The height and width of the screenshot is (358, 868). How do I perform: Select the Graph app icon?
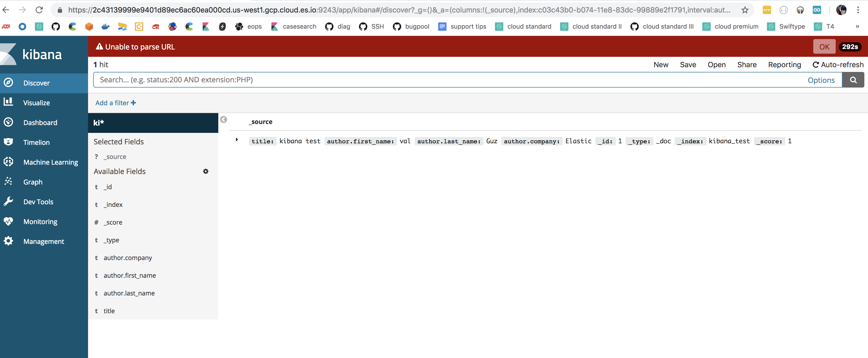(33, 182)
